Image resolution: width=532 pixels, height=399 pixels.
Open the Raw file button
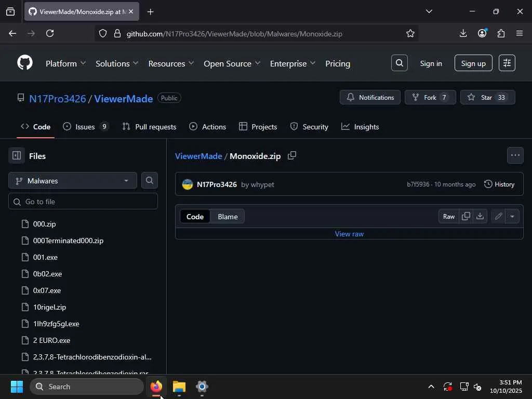pyautogui.click(x=448, y=216)
